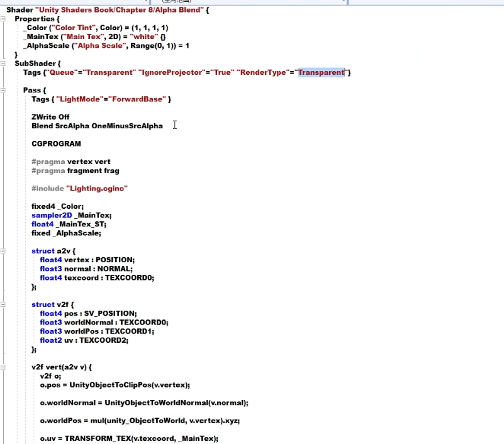This screenshot has width=504, height=444.
Task: Click the "Color Tint" string
Action: (74, 28)
